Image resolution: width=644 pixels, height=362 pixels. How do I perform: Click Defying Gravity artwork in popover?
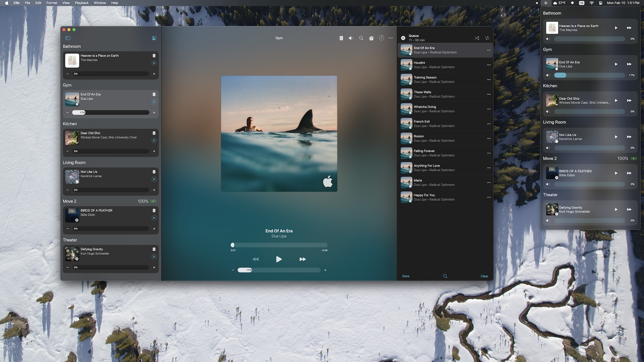(x=552, y=209)
